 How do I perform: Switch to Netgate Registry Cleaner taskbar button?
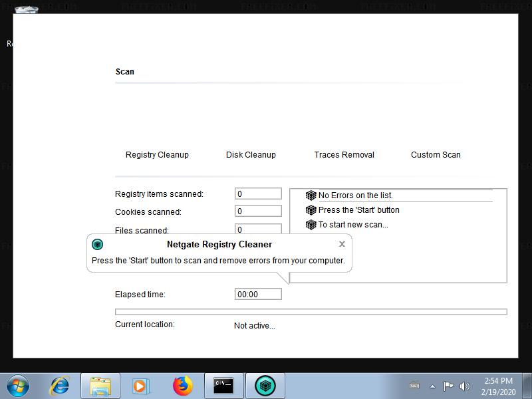tap(265, 386)
